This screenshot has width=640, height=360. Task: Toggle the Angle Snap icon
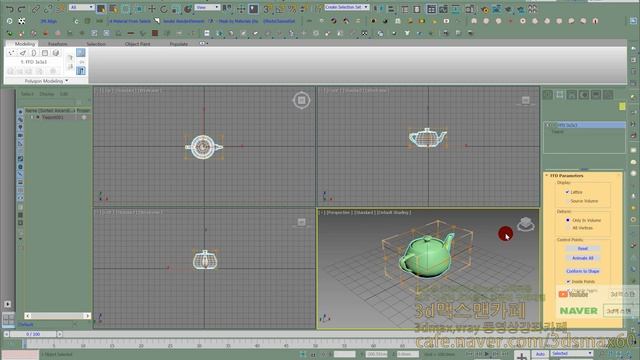280,9
